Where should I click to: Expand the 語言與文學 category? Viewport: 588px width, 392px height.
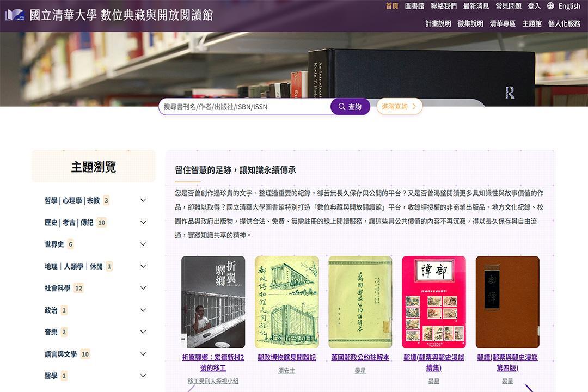point(143,354)
